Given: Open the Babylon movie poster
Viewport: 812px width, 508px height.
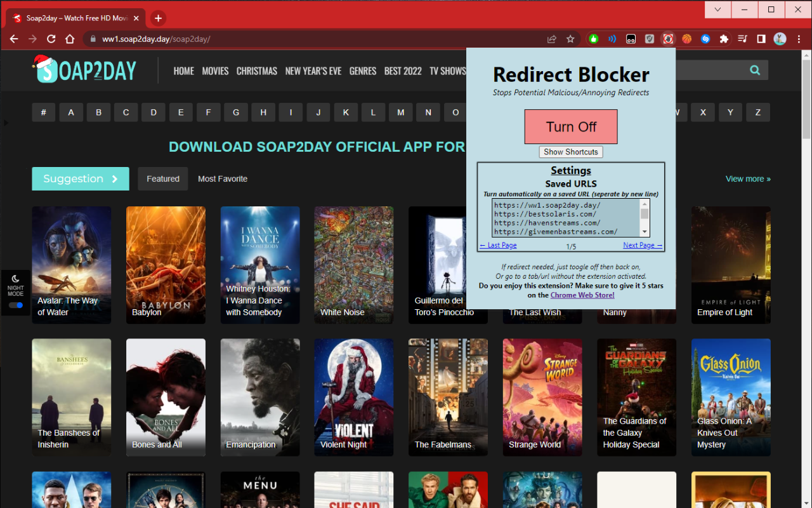Looking at the screenshot, I should tap(166, 265).
